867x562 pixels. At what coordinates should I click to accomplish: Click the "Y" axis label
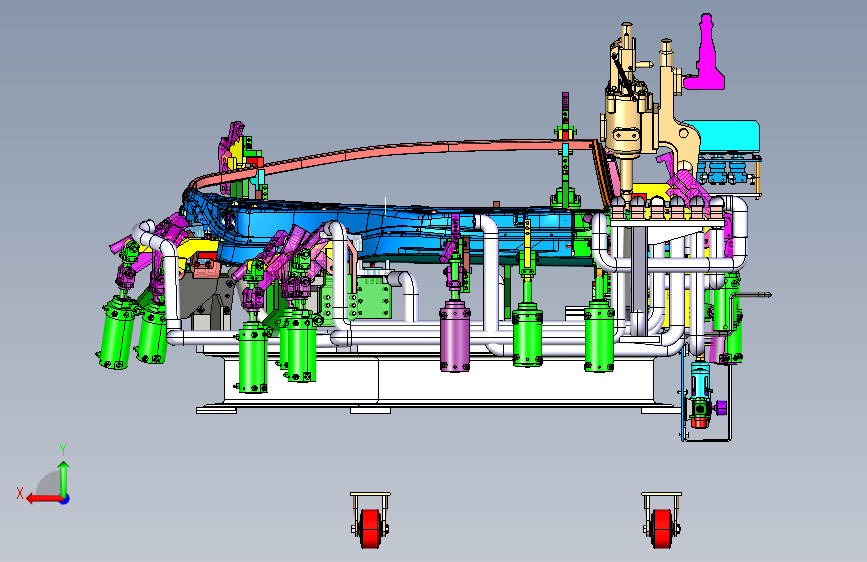pyautogui.click(x=63, y=450)
